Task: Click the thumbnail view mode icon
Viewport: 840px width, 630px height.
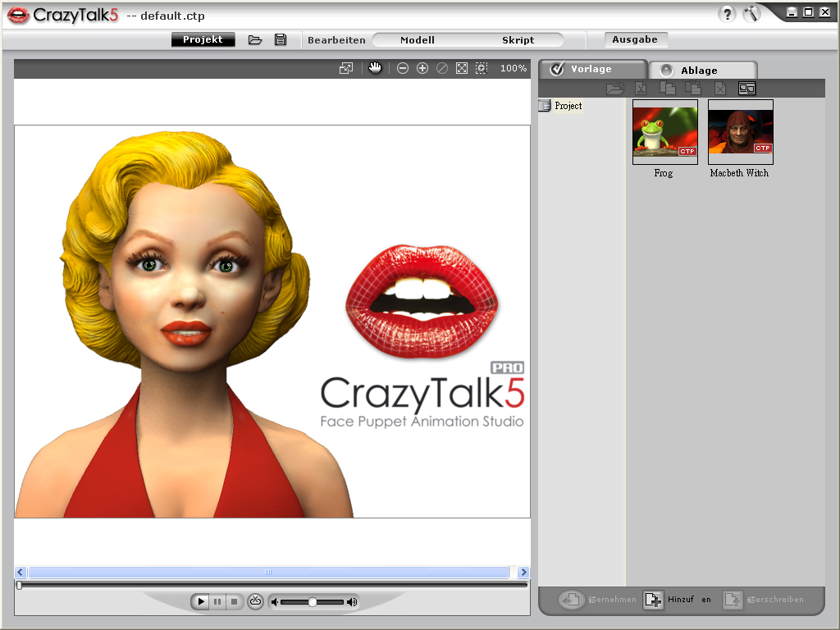Action: pyautogui.click(x=747, y=88)
